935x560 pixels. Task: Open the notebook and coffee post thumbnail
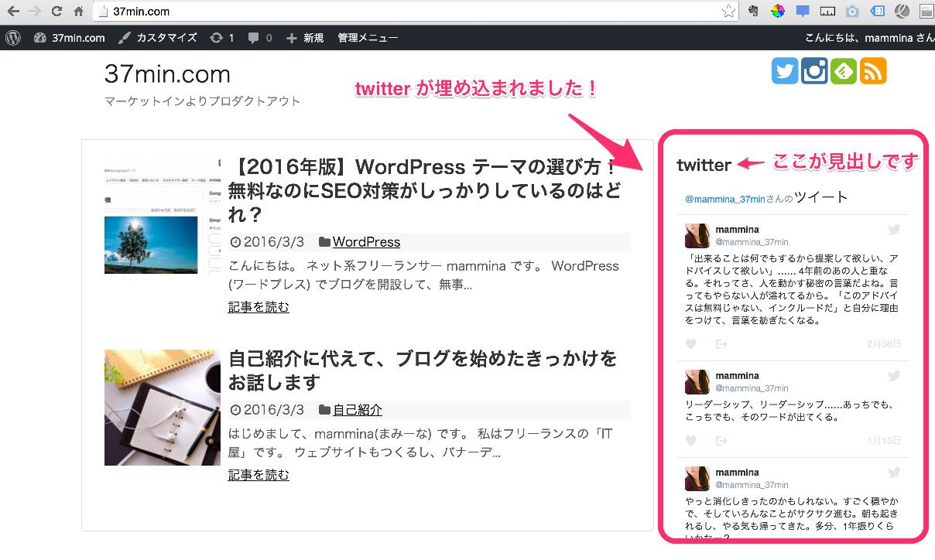162,408
